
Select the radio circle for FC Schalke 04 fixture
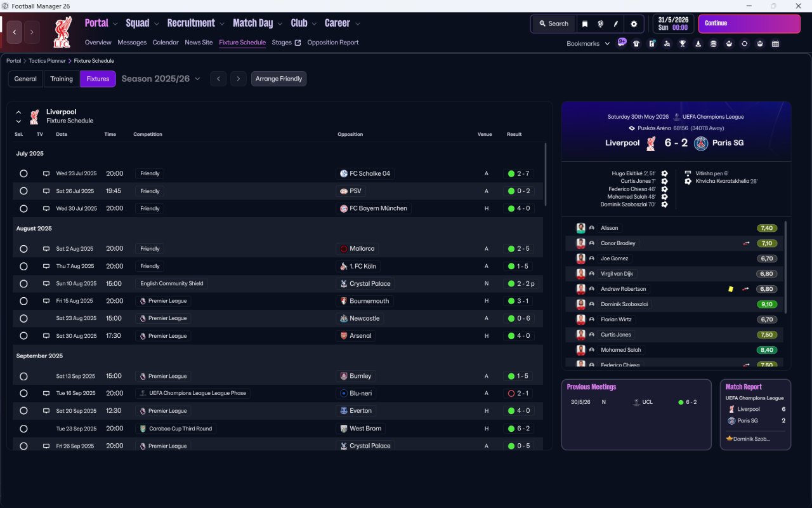tap(23, 173)
